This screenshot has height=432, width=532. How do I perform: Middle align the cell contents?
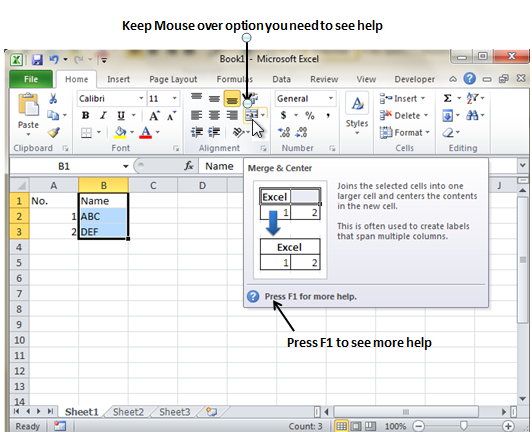(x=214, y=99)
